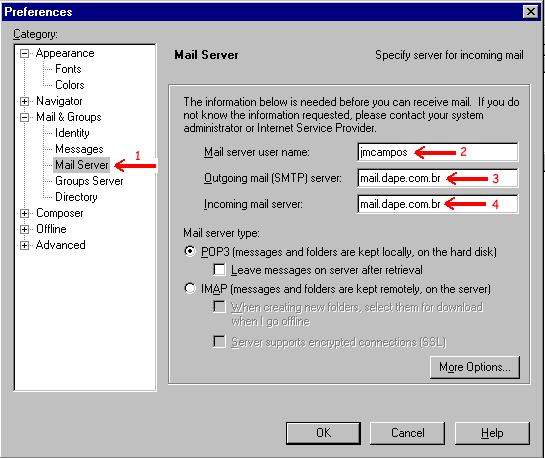Select Advanced in the category tree

pyautogui.click(x=60, y=245)
